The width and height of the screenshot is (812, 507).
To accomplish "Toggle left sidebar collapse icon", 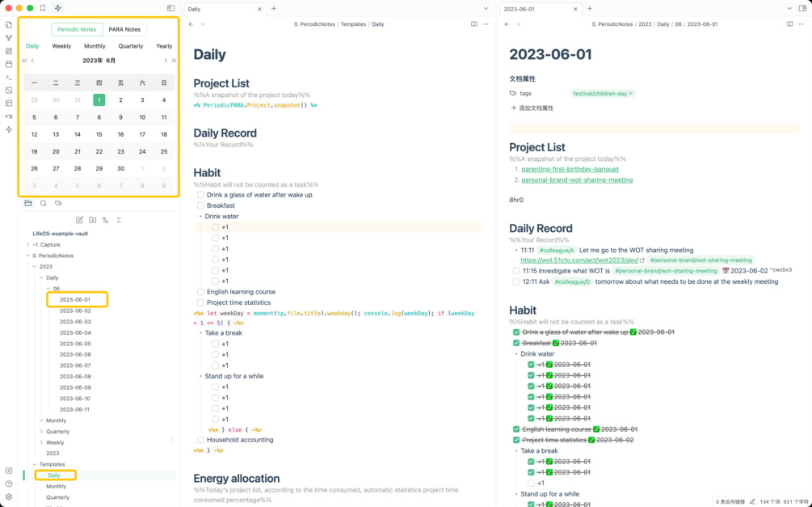I will [x=171, y=8].
